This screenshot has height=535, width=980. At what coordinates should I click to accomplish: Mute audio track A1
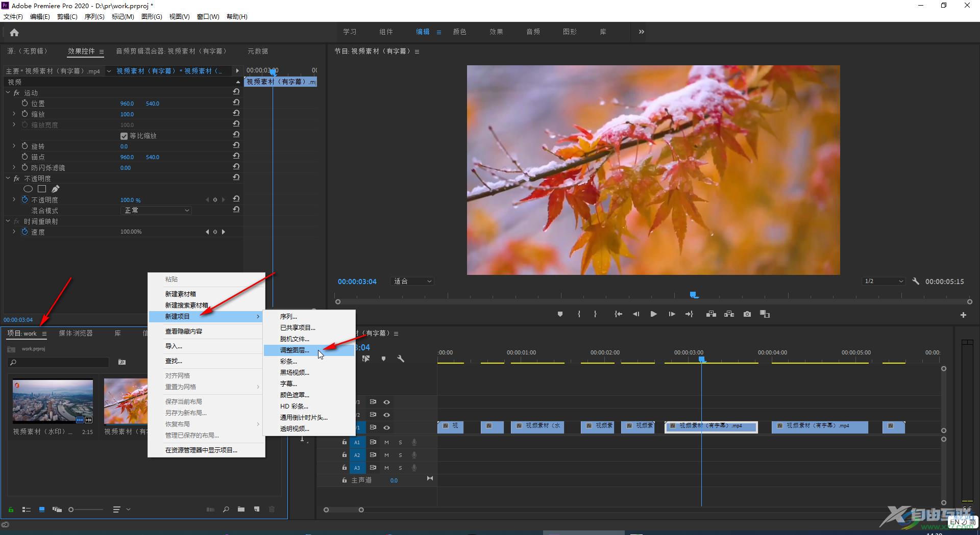pos(386,442)
